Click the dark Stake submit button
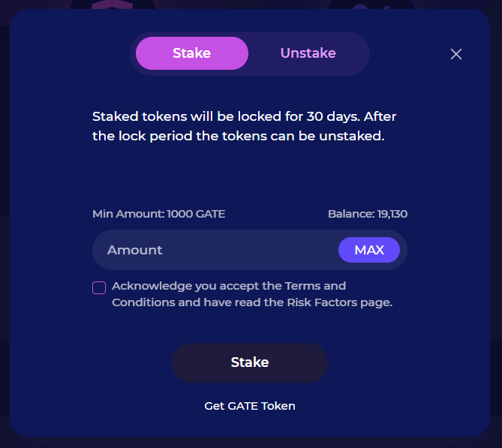The width and height of the screenshot is (502, 448). [x=250, y=362]
